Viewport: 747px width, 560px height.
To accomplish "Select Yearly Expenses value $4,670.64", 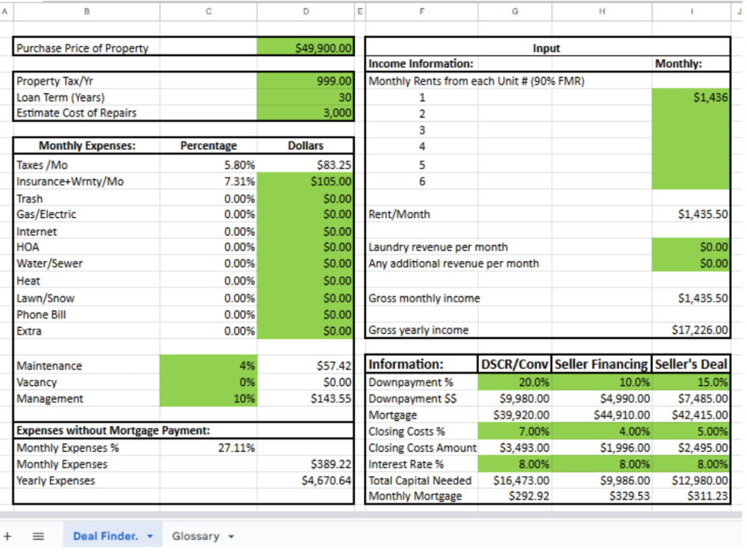I will click(x=306, y=480).
